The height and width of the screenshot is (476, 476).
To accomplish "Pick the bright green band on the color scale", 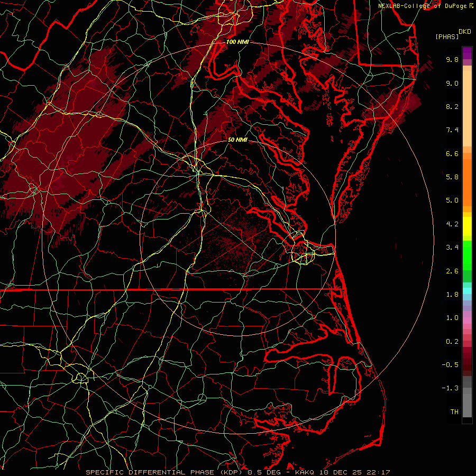I will pyautogui.click(x=467, y=255).
